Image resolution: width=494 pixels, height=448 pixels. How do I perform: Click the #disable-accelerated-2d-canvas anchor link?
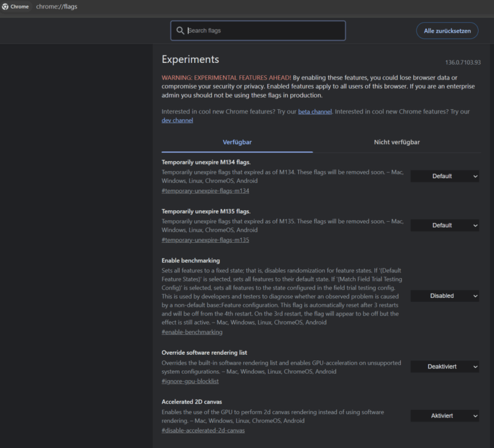pos(203,431)
